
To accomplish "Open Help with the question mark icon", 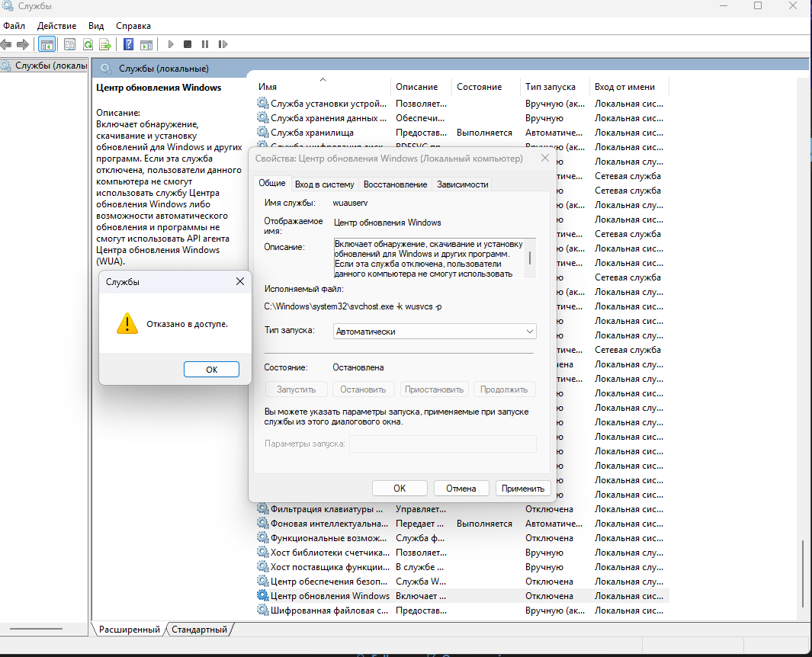I will point(128,44).
